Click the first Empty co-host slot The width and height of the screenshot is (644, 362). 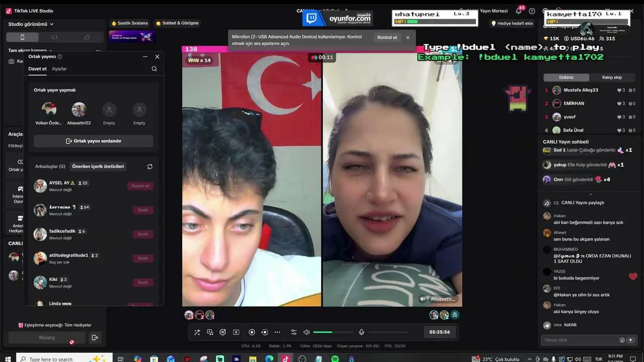coord(109,109)
